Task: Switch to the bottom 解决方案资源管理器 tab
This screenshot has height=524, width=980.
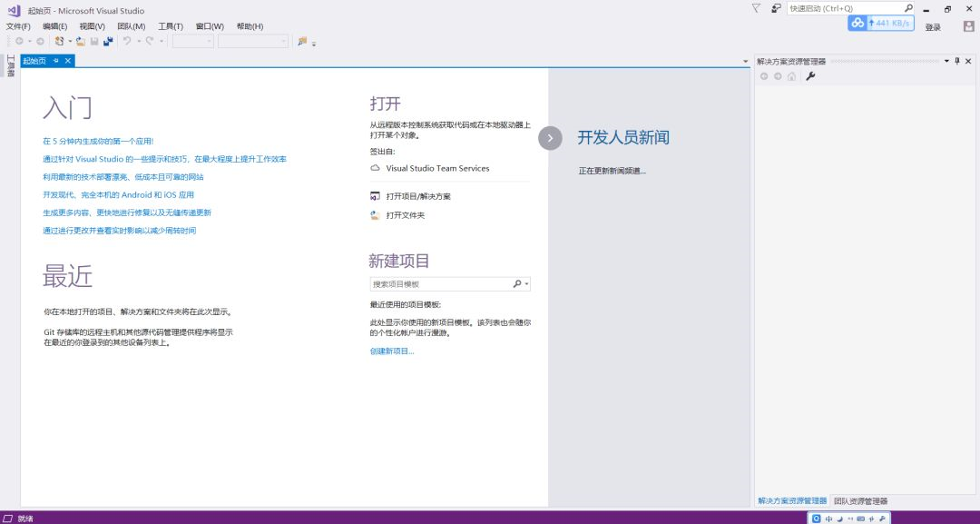Action: point(792,501)
